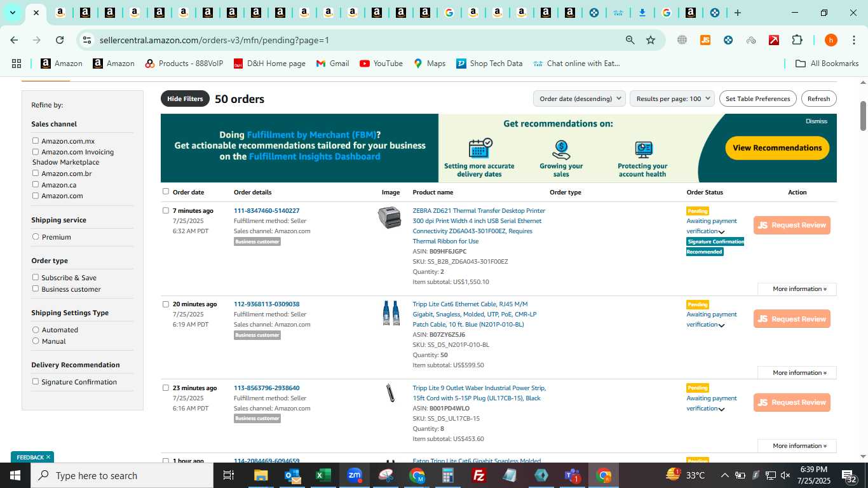Click the View Recommendations button
The width and height of the screenshot is (868, 488).
[x=777, y=148]
